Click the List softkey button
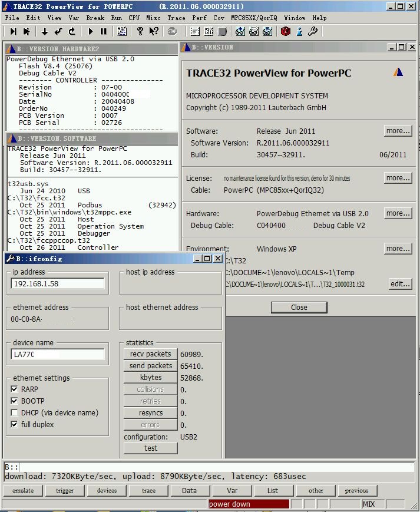 tap(273, 490)
